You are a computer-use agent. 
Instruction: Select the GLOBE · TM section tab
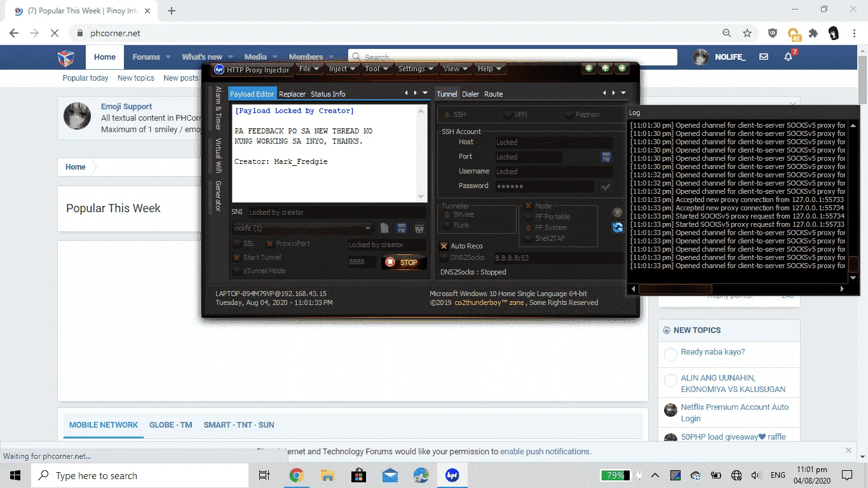tap(170, 425)
